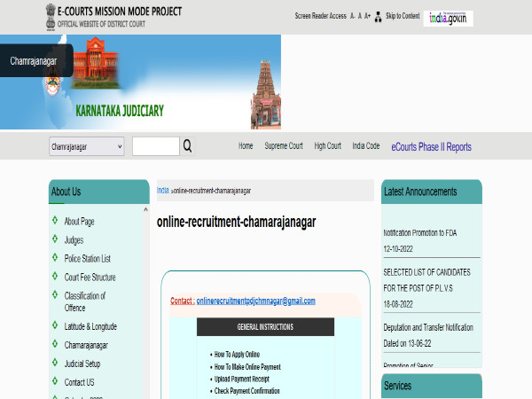The height and width of the screenshot is (399, 532).
Task: Open the Chamarajanagar district dropdown
Action: (x=86, y=146)
